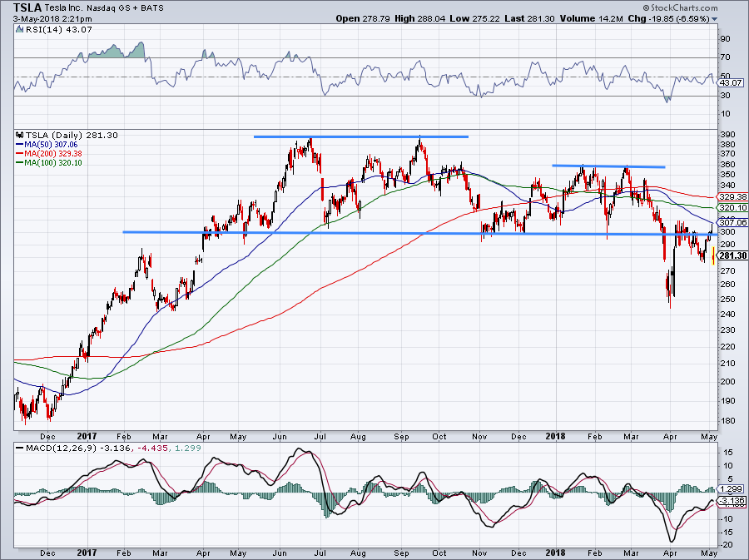Click the 1.299 histogram tag on MACD axis

tap(731, 489)
